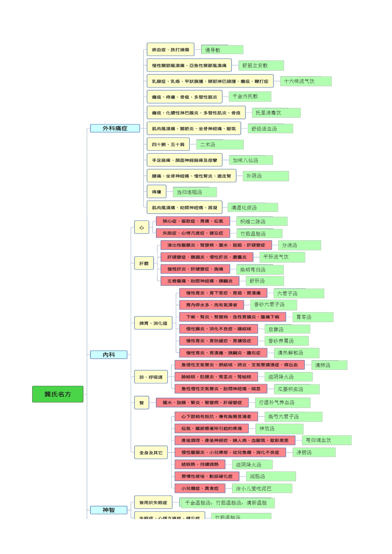This screenshot has height=554, width=392.
Task: Select the 癰疽、痔瘻、骨疽 symptom node
Action: (x=184, y=97)
